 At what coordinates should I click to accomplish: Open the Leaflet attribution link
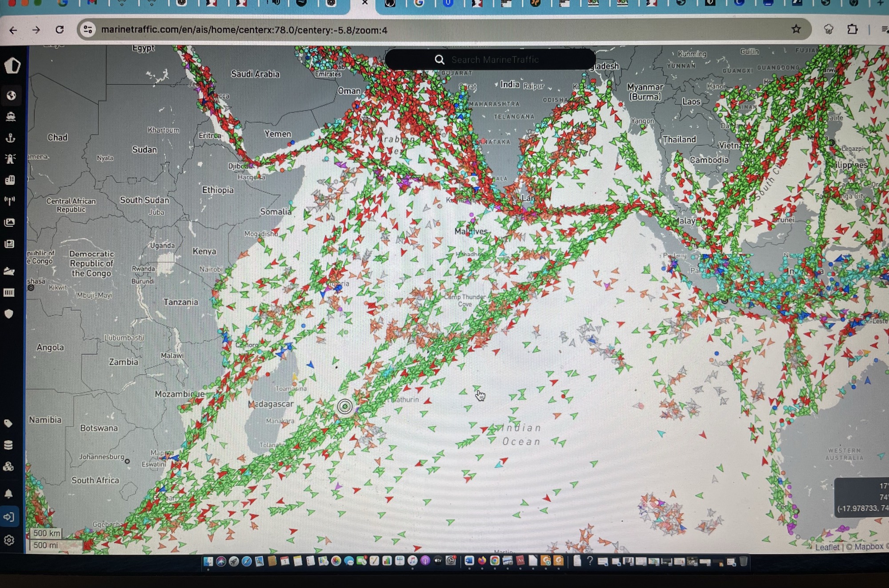[827, 547]
